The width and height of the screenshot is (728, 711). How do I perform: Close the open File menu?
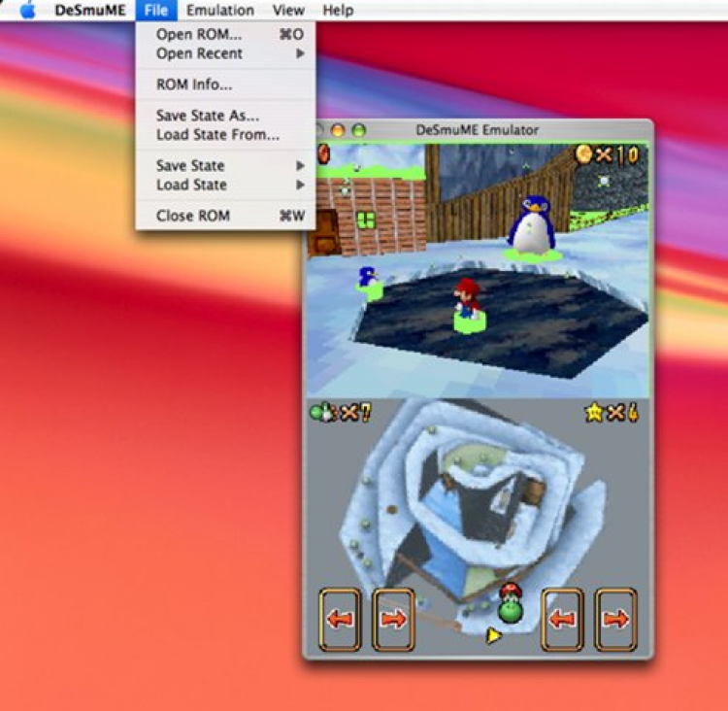[x=156, y=11]
